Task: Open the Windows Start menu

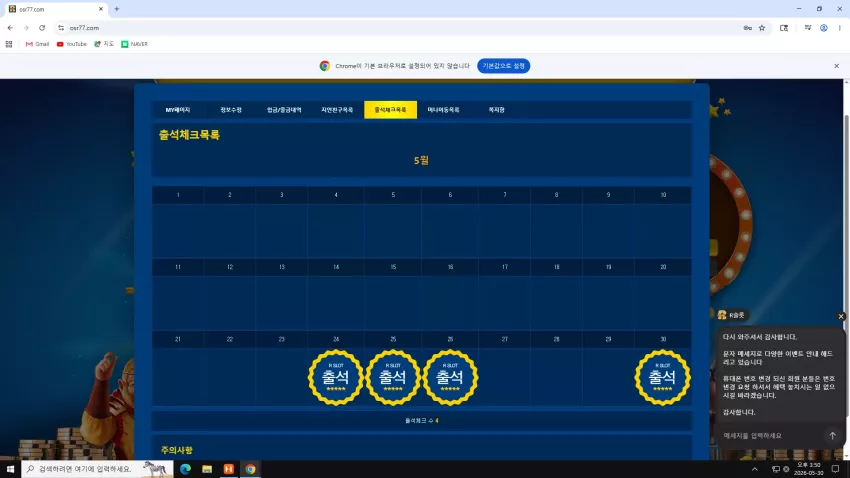Action: pyautogui.click(x=10, y=469)
